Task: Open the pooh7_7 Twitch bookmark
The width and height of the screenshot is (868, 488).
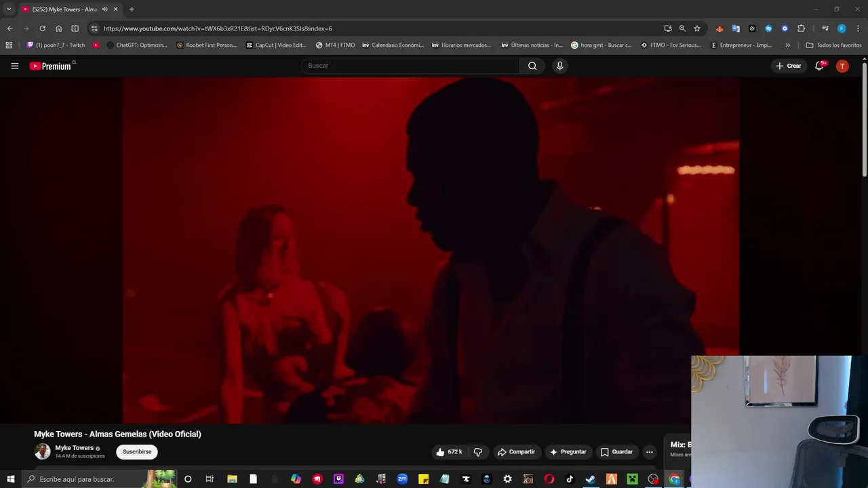Action: point(56,45)
